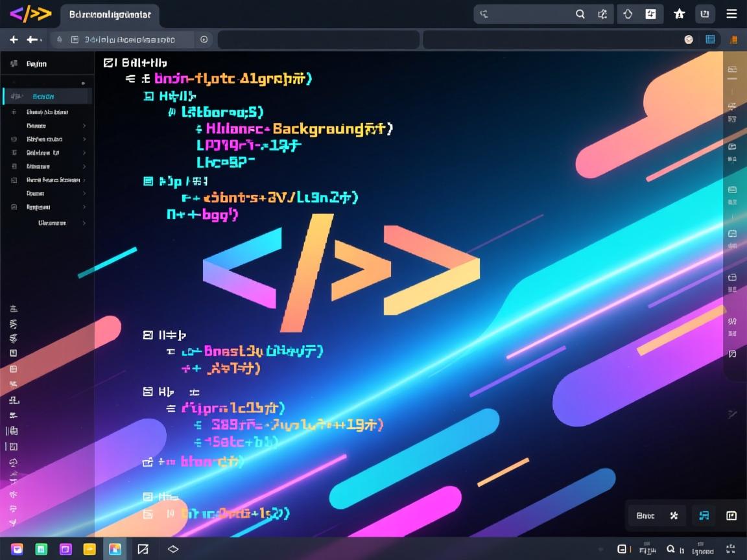747x560 pixels.
Task: Click the back arrow in the navigation bar
Action: 32,40
